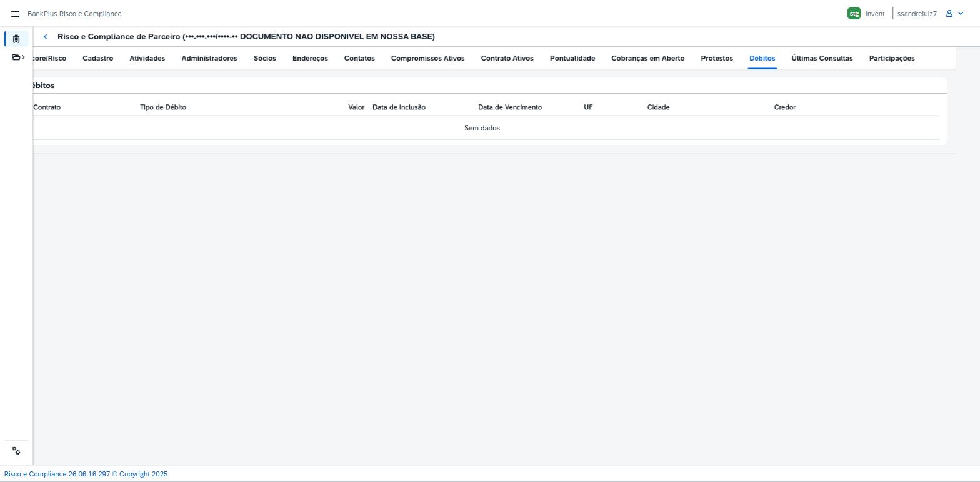
Task: Click the Tipo de Débito column header
Action: click(163, 107)
